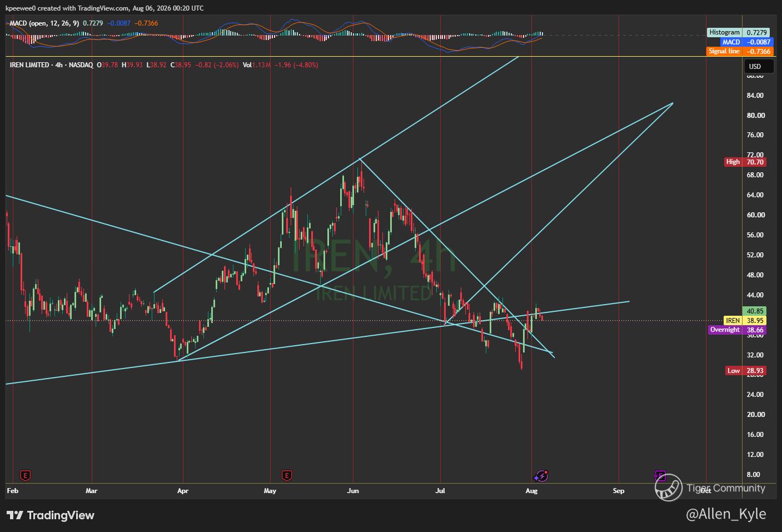Click the Tiger Community logo icon
Viewport: 782px width, 532px height.
pos(668,488)
